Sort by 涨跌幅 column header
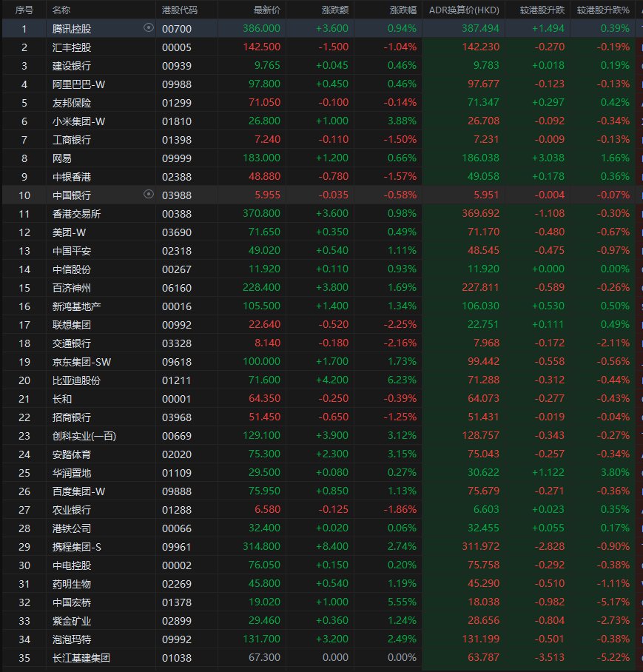Viewport: 643px width, 672px height. 403,10
